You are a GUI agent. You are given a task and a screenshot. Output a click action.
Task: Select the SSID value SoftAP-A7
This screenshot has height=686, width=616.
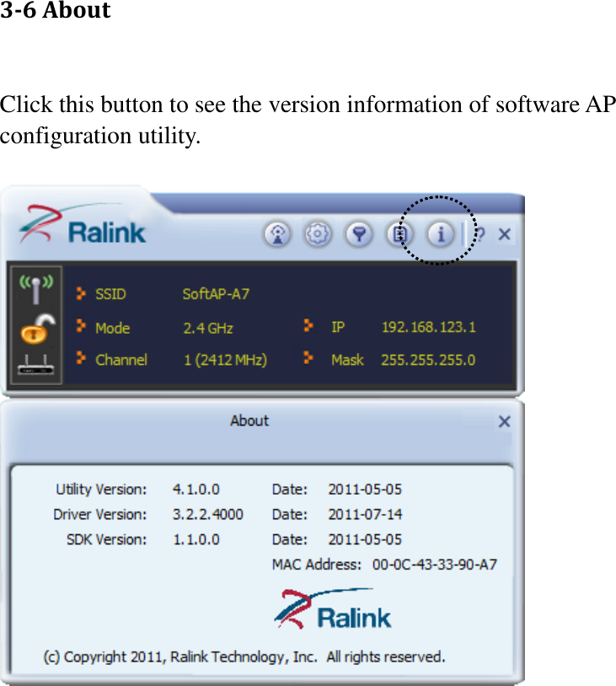216,293
